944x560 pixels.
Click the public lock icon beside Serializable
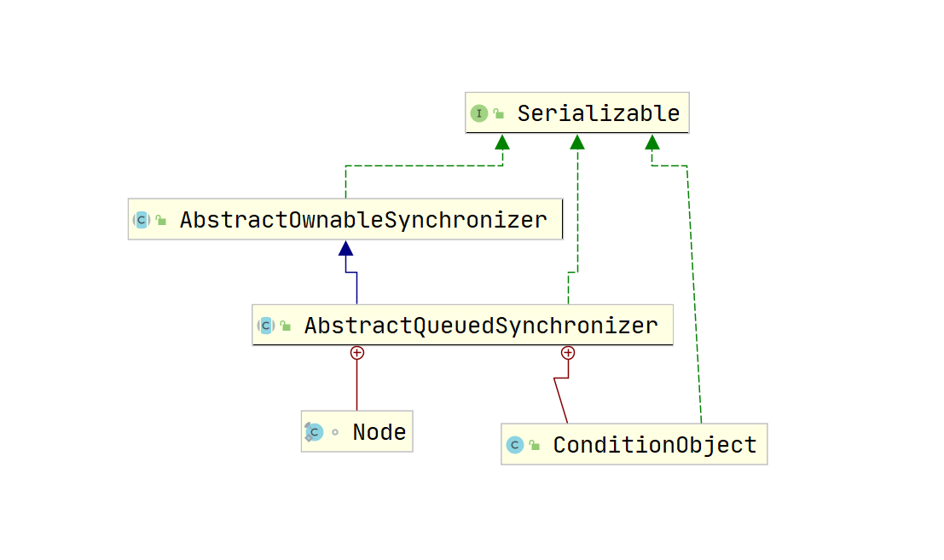pyautogui.click(x=499, y=113)
